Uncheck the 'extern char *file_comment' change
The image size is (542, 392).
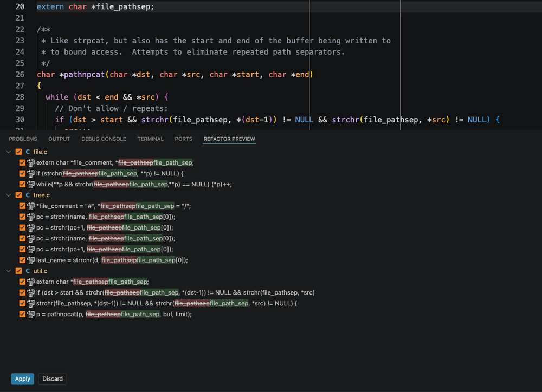pyautogui.click(x=22, y=162)
